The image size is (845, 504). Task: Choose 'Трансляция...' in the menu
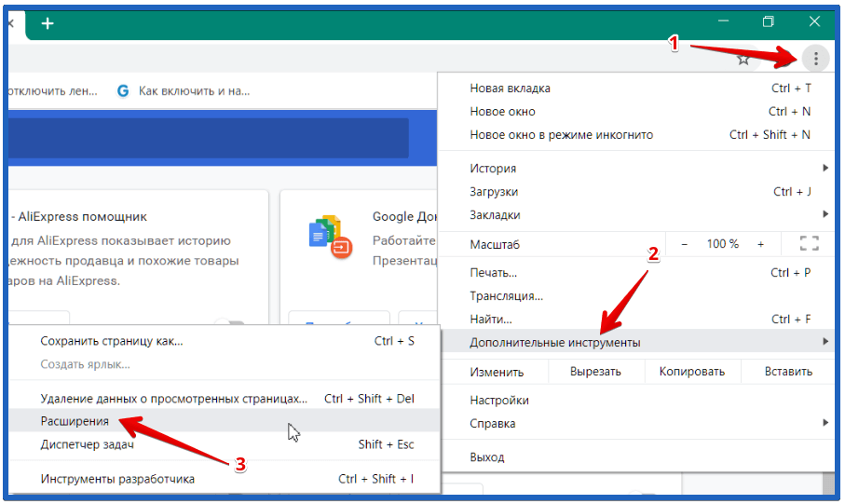tap(638, 296)
